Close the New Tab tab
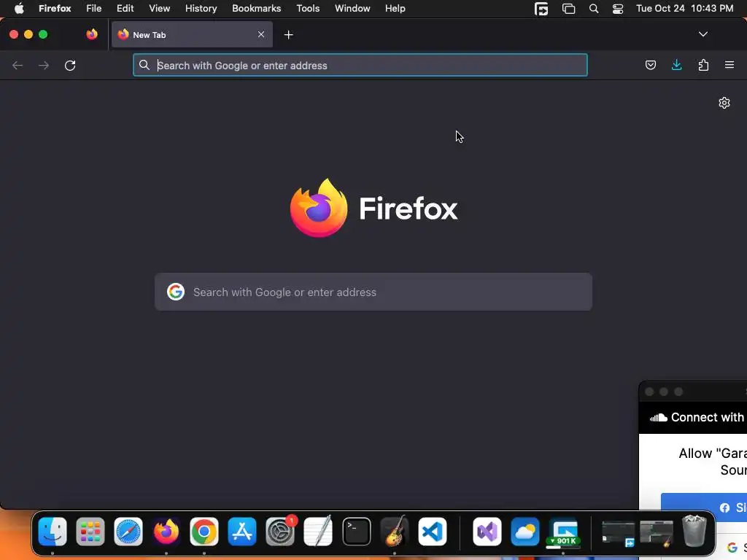The image size is (747, 560). click(x=261, y=34)
